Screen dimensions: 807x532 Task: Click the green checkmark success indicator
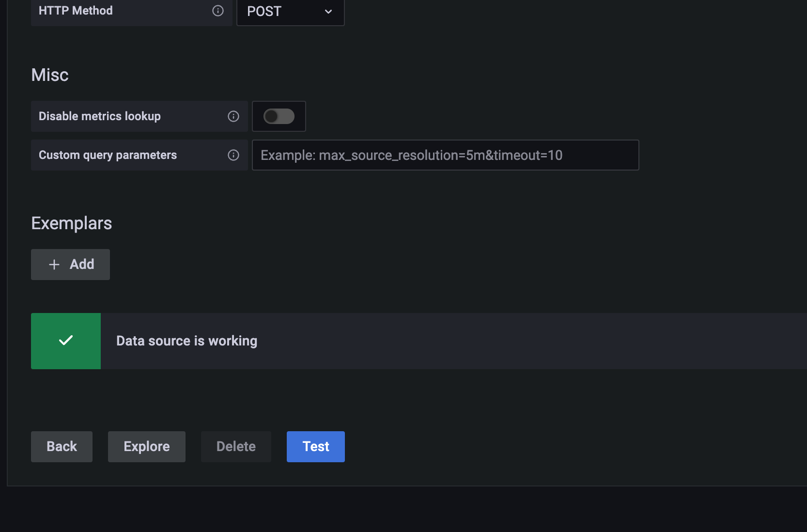[x=66, y=341]
